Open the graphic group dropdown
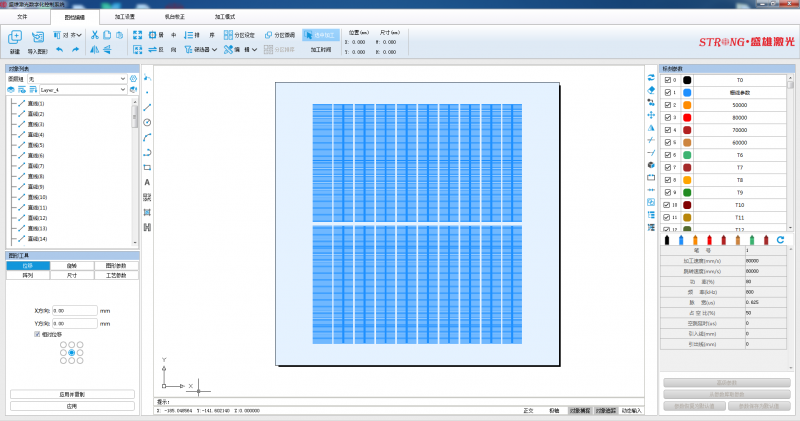 (x=121, y=78)
